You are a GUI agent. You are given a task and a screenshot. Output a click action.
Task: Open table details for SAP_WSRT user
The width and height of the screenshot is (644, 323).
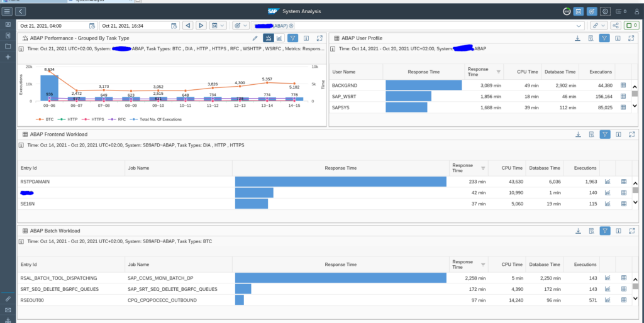coord(623,96)
